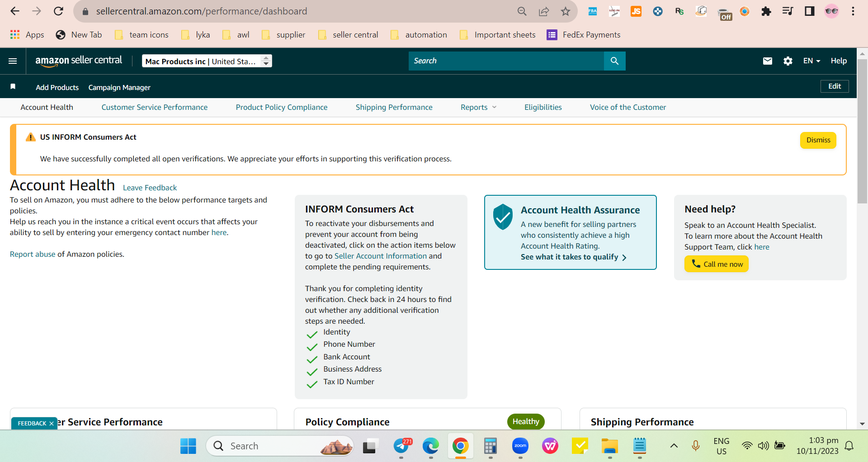Open the Important sheets bookmarks folder

click(498, 35)
